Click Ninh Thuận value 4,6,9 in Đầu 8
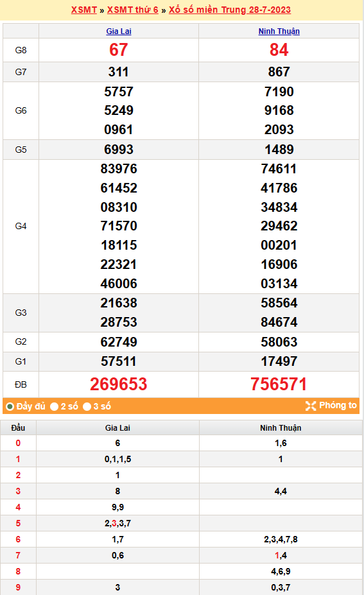 (x=281, y=571)
